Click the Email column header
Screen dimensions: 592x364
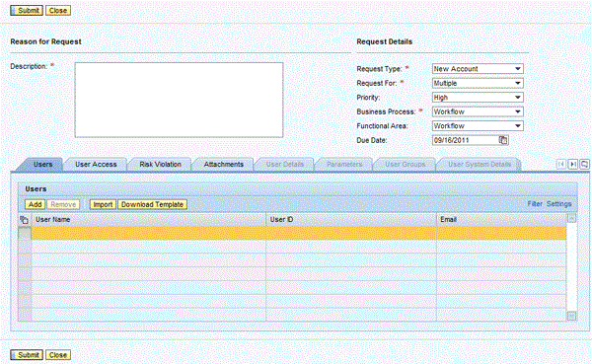coord(502,219)
